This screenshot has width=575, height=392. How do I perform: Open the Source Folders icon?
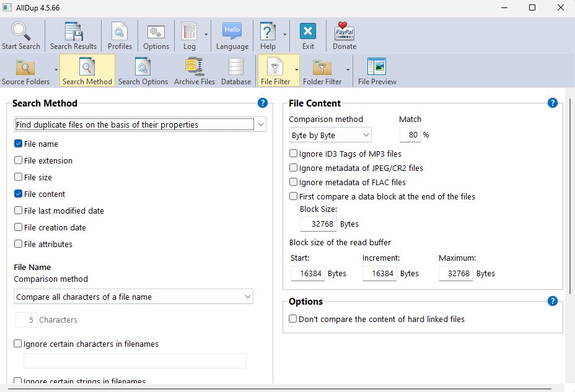point(25,67)
